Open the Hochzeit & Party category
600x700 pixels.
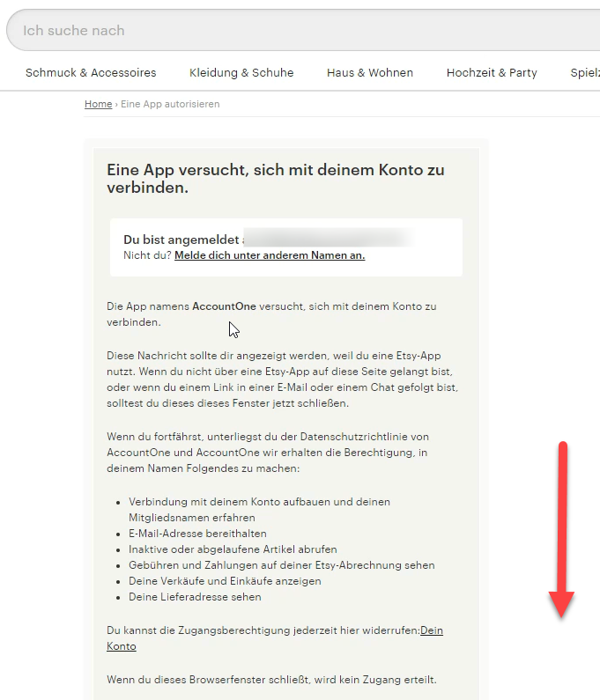click(492, 73)
